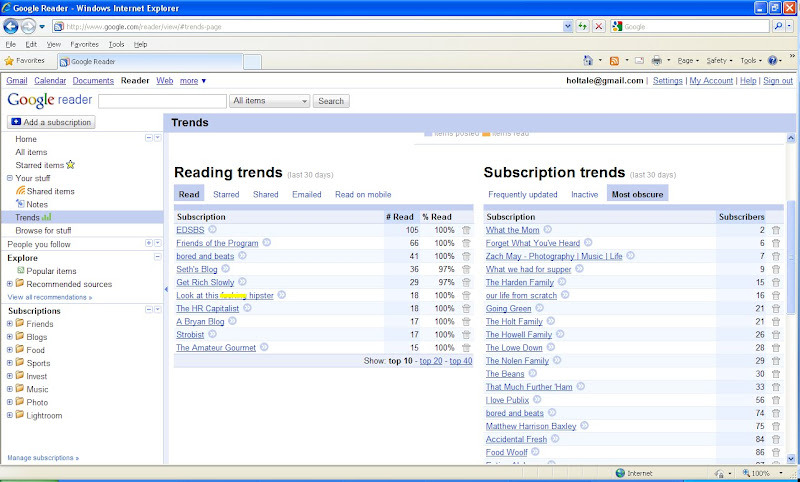Click the browser Forward button
Screen dimensions: 800x482
[28, 26]
